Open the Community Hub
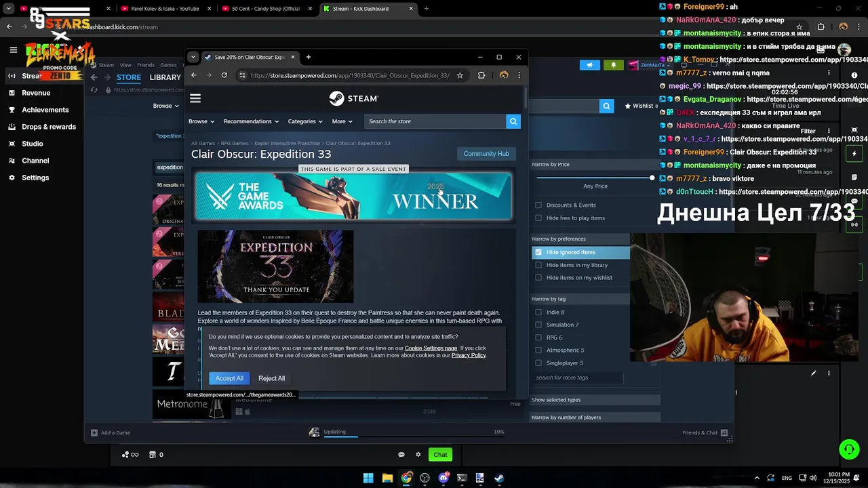868x488 pixels. tap(486, 154)
